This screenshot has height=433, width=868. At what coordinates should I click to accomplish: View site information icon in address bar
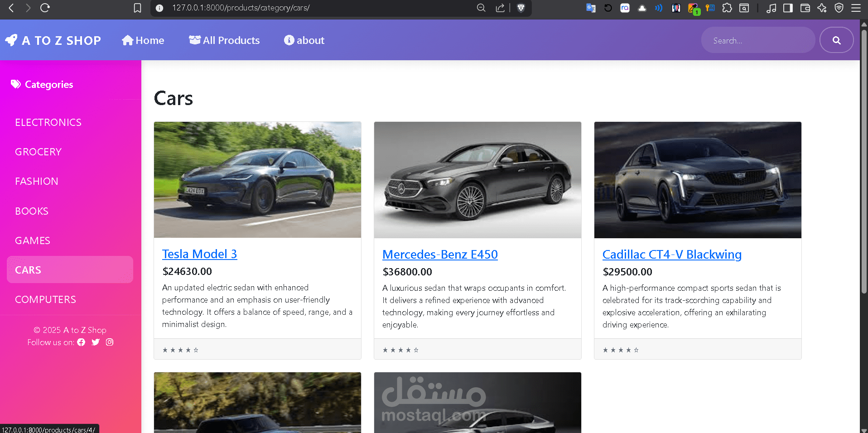[159, 8]
